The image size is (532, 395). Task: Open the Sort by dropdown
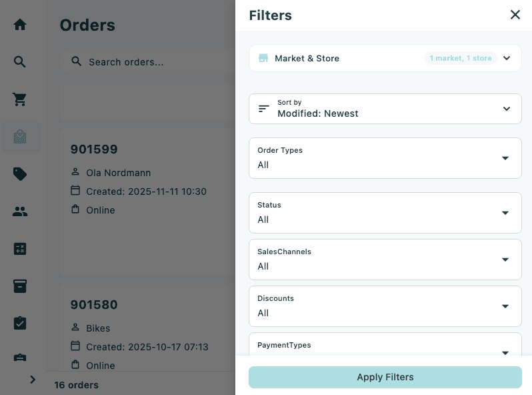[385, 109]
